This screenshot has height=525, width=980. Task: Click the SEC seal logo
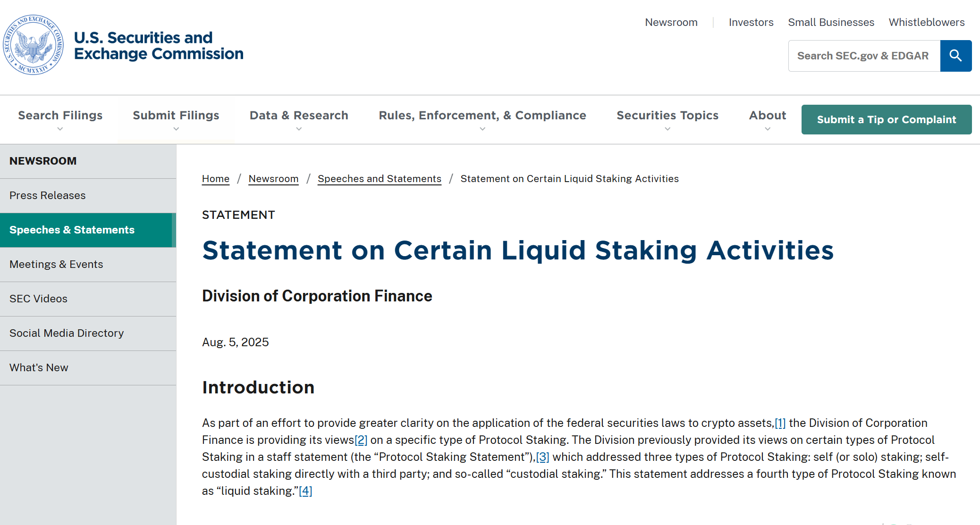pyautogui.click(x=33, y=45)
